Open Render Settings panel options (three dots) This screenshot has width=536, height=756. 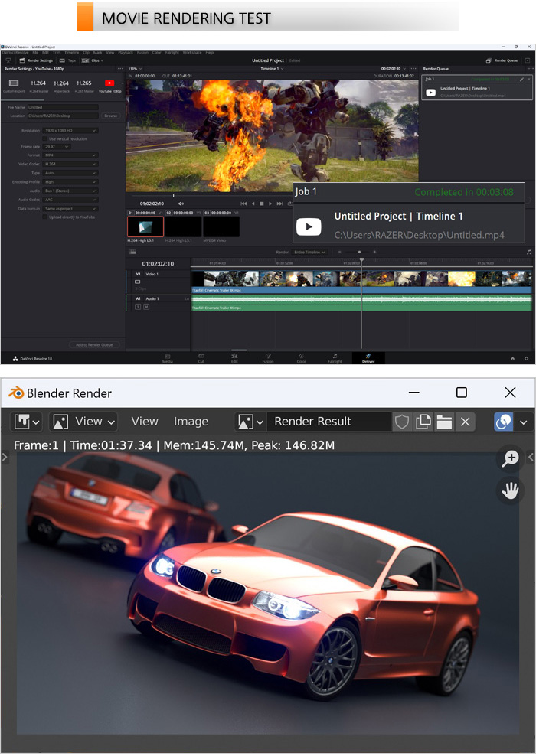pyautogui.click(x=120, y=68)
